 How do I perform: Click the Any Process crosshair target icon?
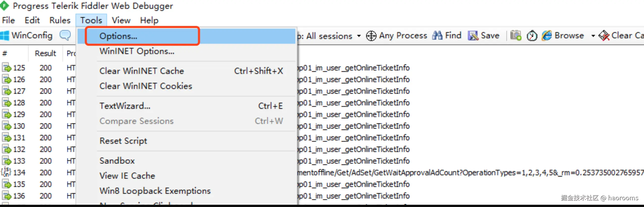pos(371,36)
